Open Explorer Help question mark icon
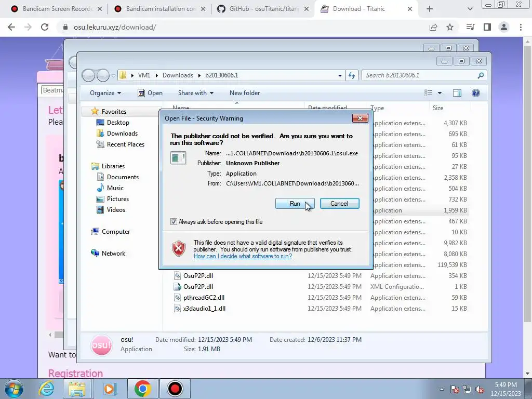532x399 pixels. point(476,93)
